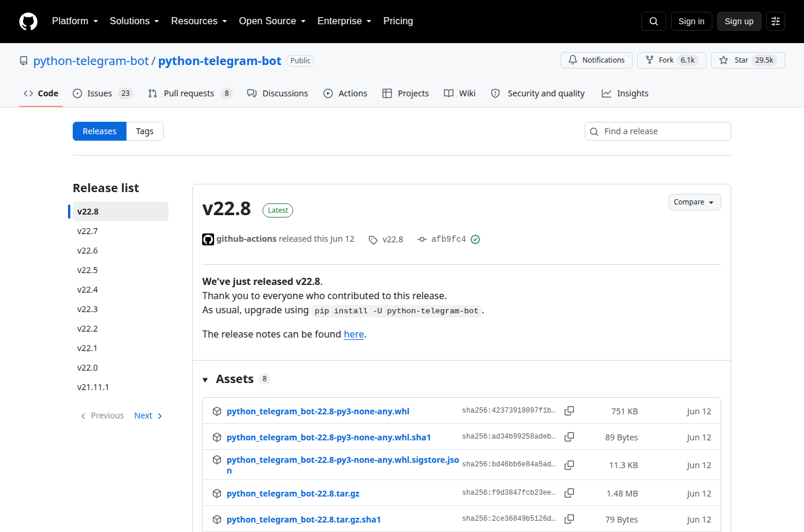Go to Next page of release list

tap(148, 416)
